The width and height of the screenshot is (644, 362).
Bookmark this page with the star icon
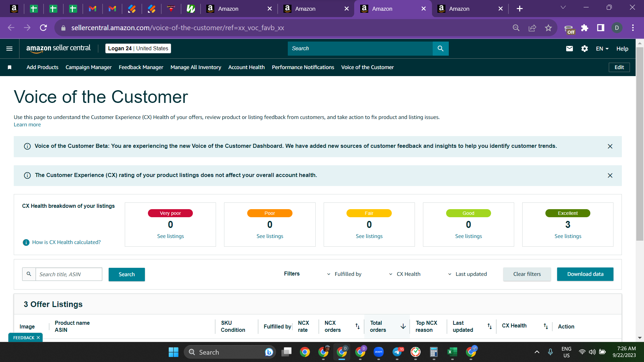(x=548, y=28)
